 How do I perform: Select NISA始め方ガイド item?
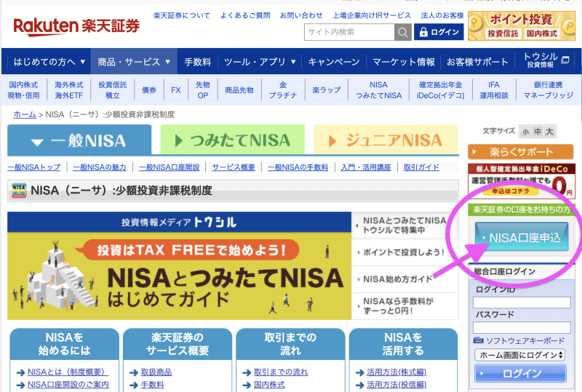(405, 279)
